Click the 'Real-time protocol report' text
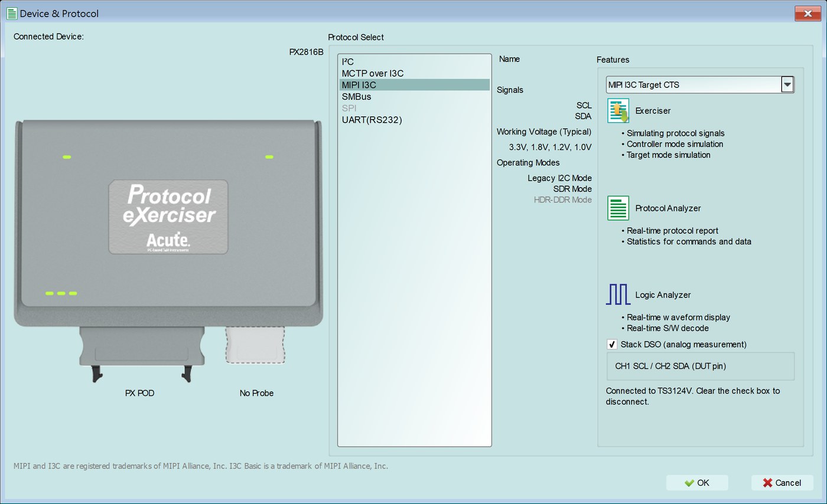 pyautogui.click(x=672, y=231)
